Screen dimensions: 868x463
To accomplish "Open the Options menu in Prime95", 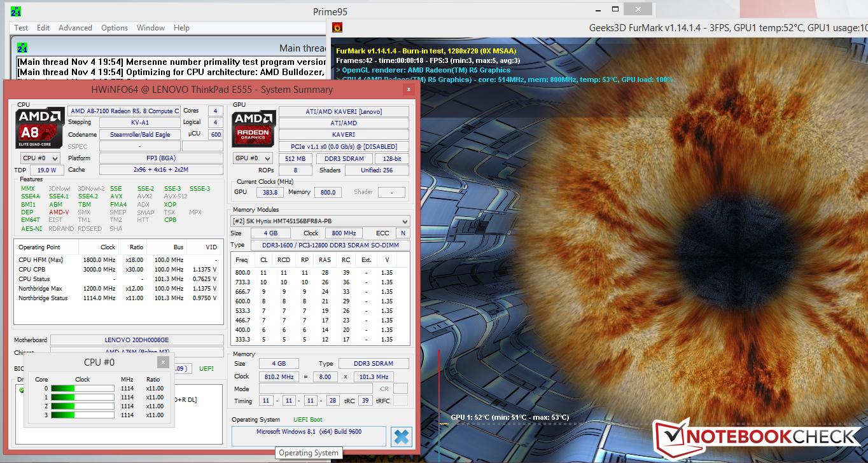I will (115, 28).
